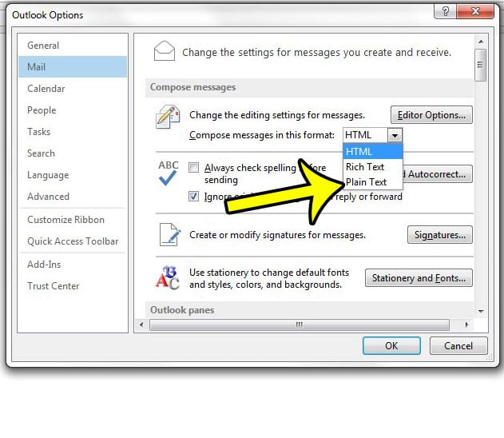Choose HTML in the format list
Screen dimensions: 504x438
pyautogui.click(x=373, y=152)
